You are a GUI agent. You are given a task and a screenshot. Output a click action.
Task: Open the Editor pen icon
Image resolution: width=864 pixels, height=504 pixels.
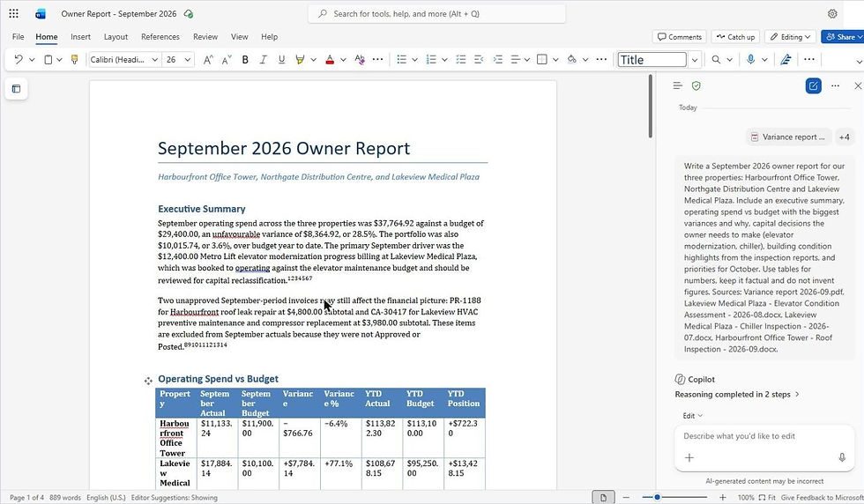[x=786, y=60]
